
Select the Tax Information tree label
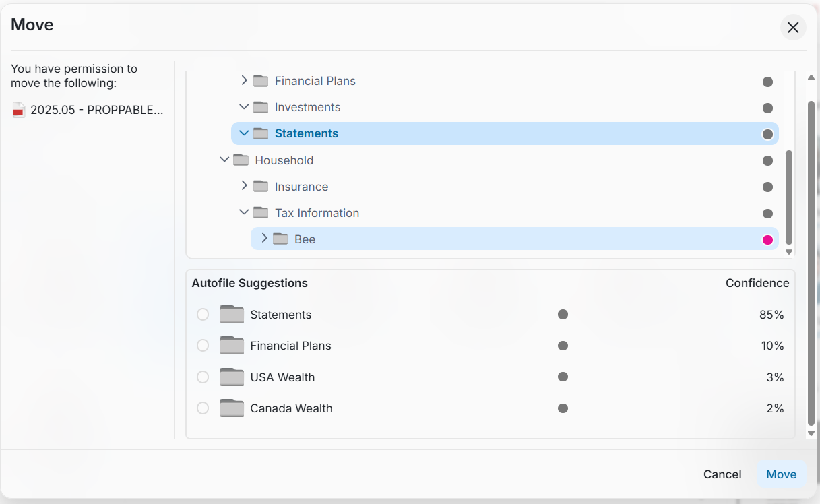[x=317, y=213]
